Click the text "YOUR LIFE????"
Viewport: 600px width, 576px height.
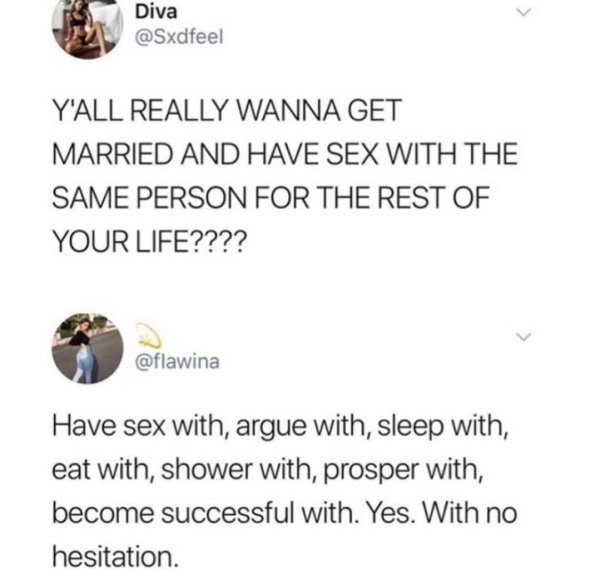(148, 242)
